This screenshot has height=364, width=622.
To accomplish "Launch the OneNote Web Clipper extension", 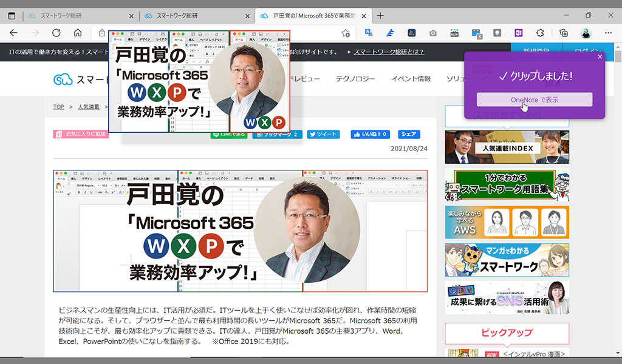I will click(x=519, y=33).
